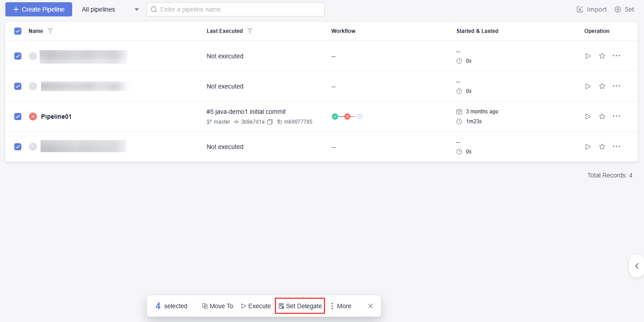Viewport: 644px width, 322px height.
Task: Click the Create Pipeline button
Action: 39,9
